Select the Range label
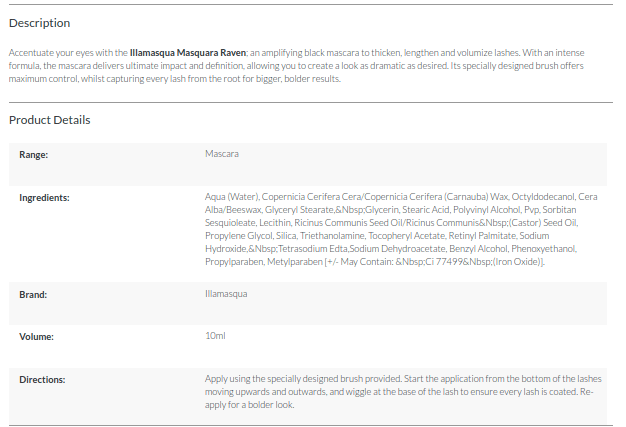This screenshot has width=626, height=427. 34,155
